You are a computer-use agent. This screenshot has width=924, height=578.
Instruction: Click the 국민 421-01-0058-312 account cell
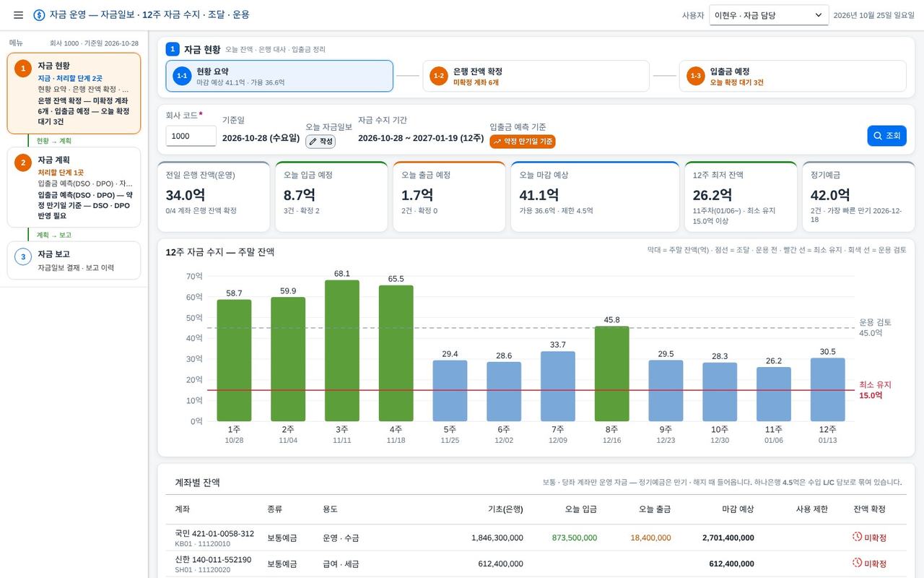[x=214, y=538]
